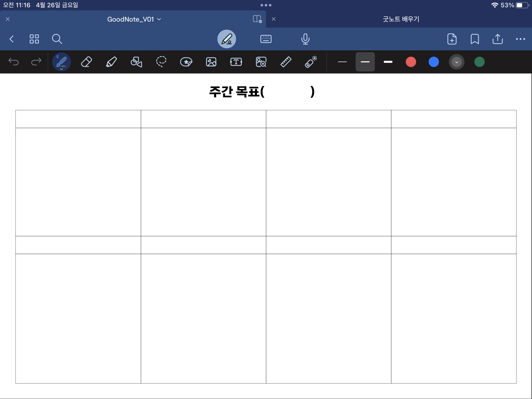Close the 굿노트 배우기 tab

point(274,19)
